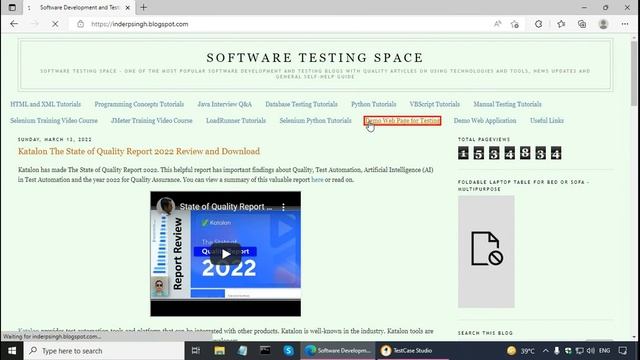Follow the 'here' report summary link

(x=317, y=180)
